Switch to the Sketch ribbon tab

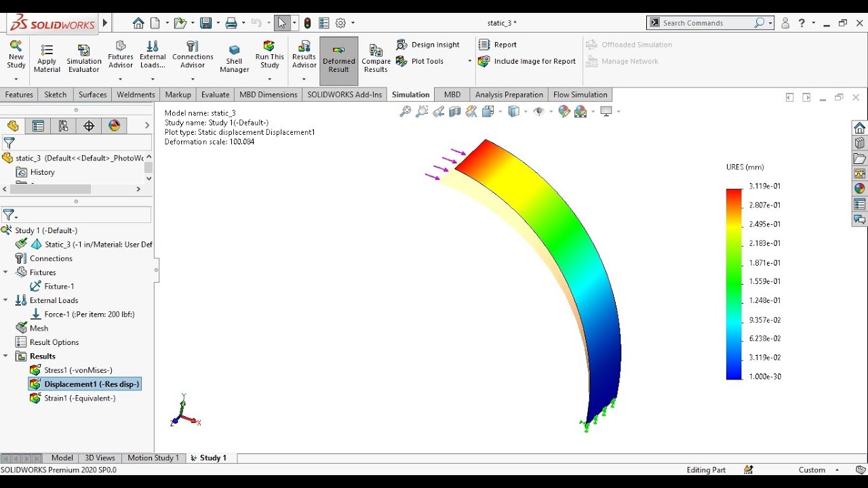(x=56, y=95)
